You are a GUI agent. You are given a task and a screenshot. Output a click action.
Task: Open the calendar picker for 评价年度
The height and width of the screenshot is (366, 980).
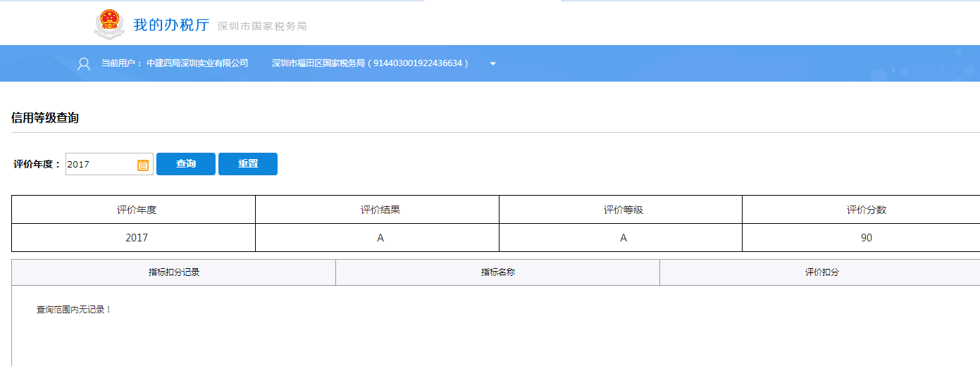pos(143,165)
